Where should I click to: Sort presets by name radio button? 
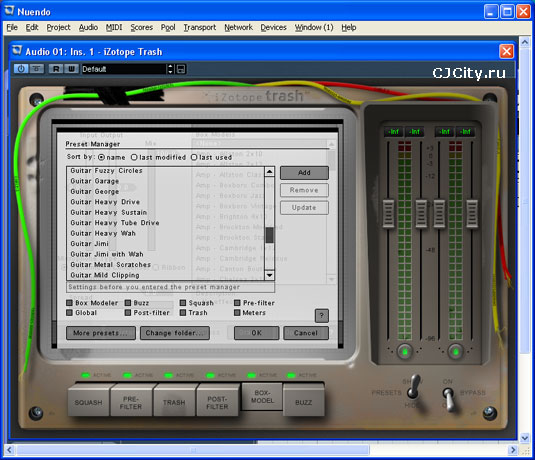click(101, 157)
